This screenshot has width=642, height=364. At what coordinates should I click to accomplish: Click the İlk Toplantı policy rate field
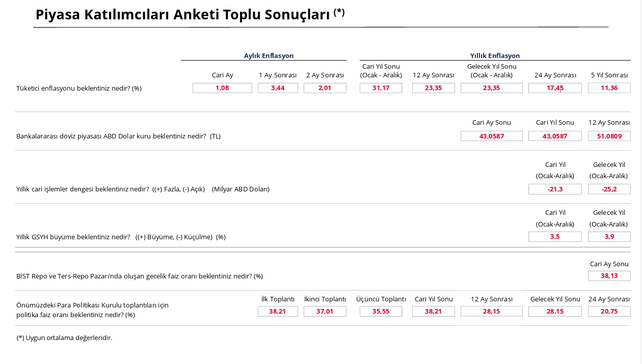pos(278,312)
